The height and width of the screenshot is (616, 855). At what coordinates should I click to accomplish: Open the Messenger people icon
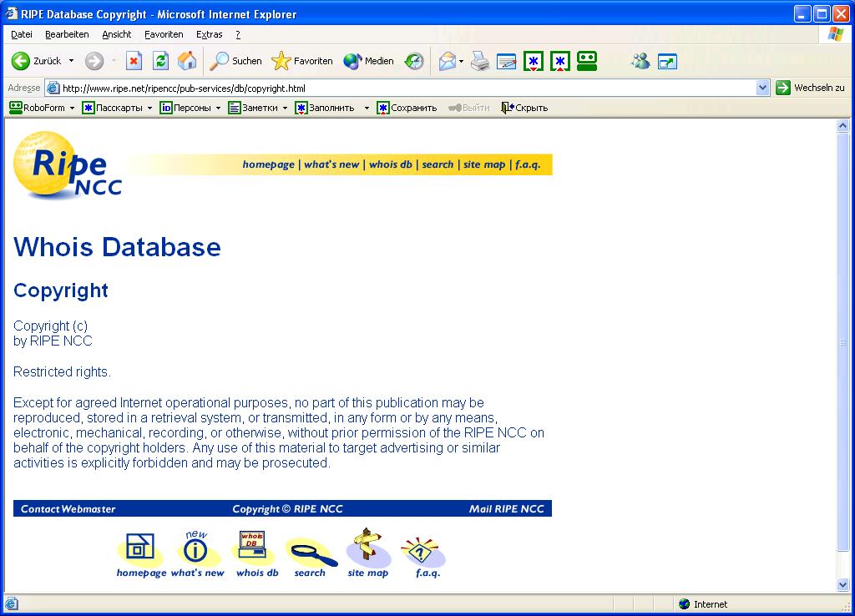point(640,61)
